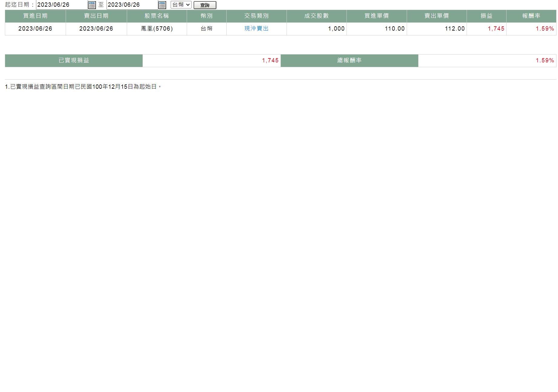Click the 交易類別 column header

256,16
